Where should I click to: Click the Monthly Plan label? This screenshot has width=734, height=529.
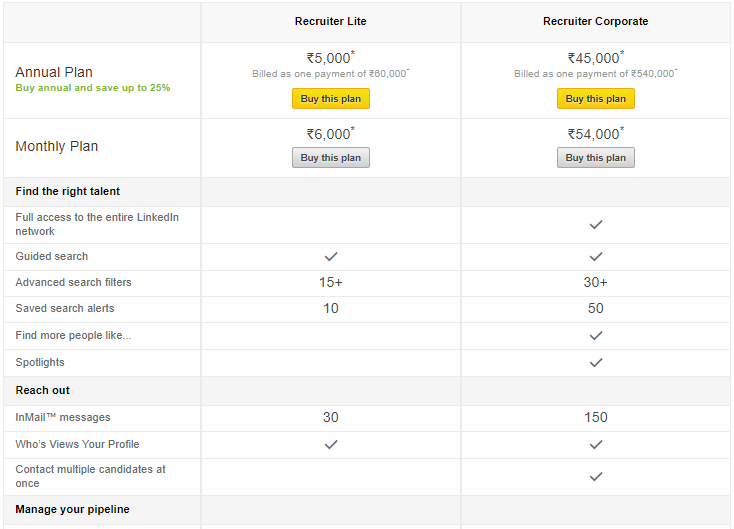click(x=57, y=146)
